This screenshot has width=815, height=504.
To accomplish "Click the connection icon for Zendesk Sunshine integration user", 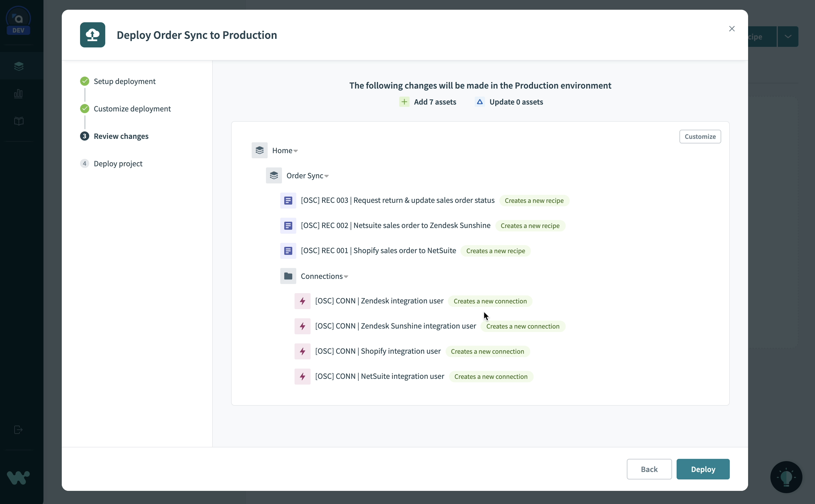I will click(302, 326).
